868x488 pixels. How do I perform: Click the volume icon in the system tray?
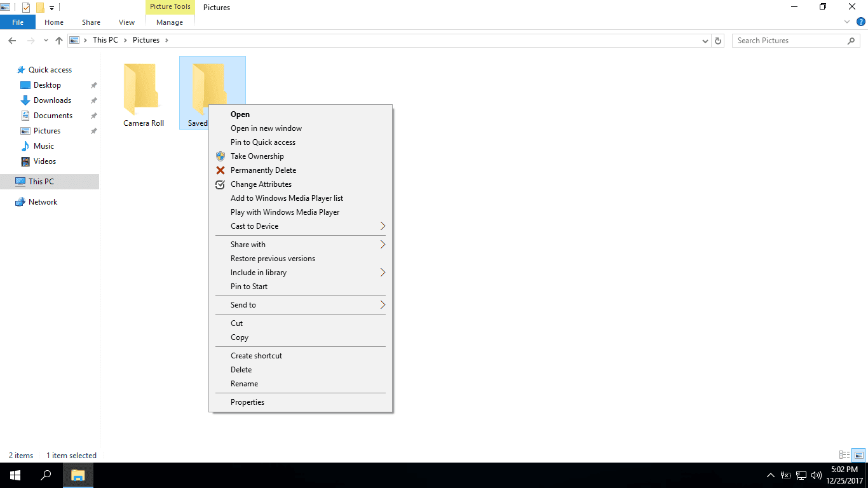click(816, 475)
